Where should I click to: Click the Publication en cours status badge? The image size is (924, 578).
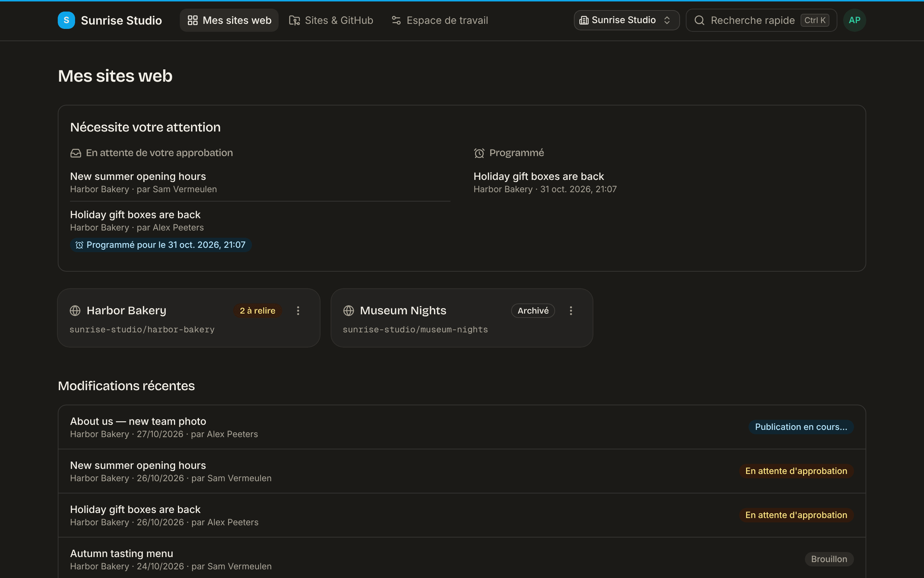(x=801, y=427)
